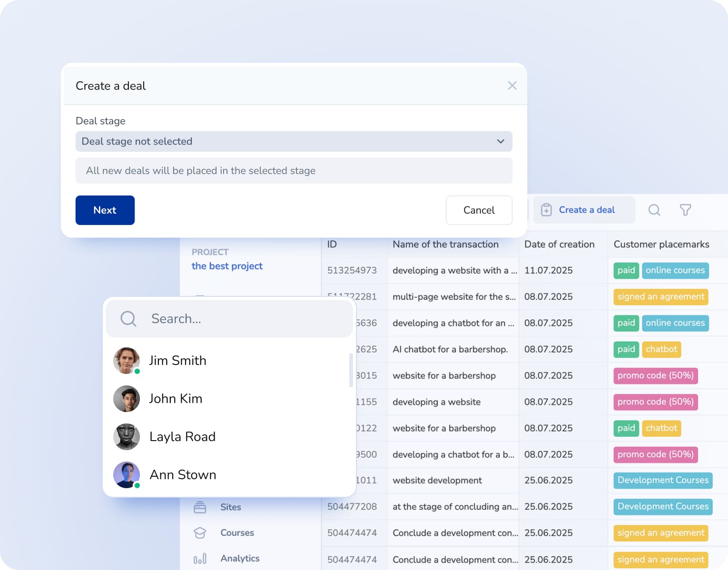728x570 pixels.
Task: Click the Courses graduation cap icon
Action: tap(200, 533)
